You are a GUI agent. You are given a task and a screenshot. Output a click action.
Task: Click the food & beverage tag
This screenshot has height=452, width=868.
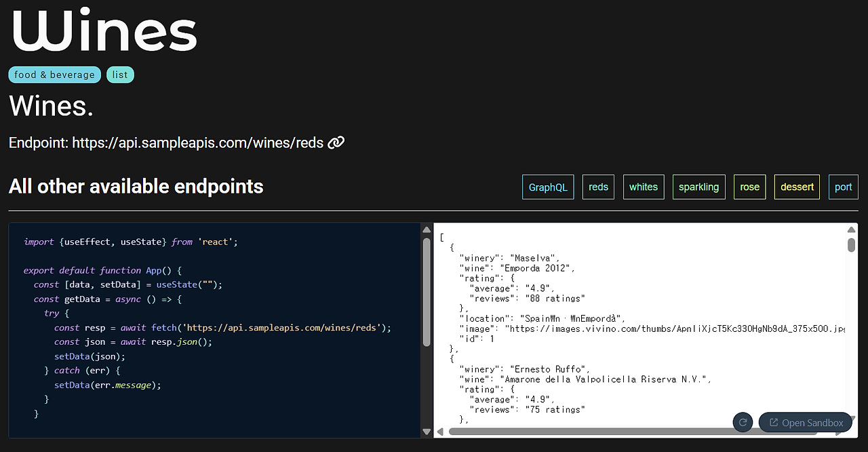pos(55,75)
